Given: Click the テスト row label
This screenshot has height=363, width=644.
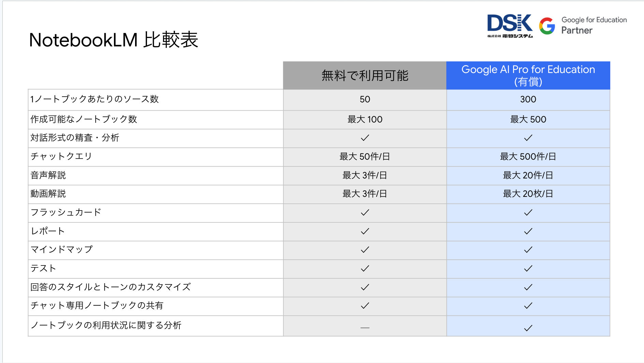Looking at the screenshot, I should [x=43, y=268].
